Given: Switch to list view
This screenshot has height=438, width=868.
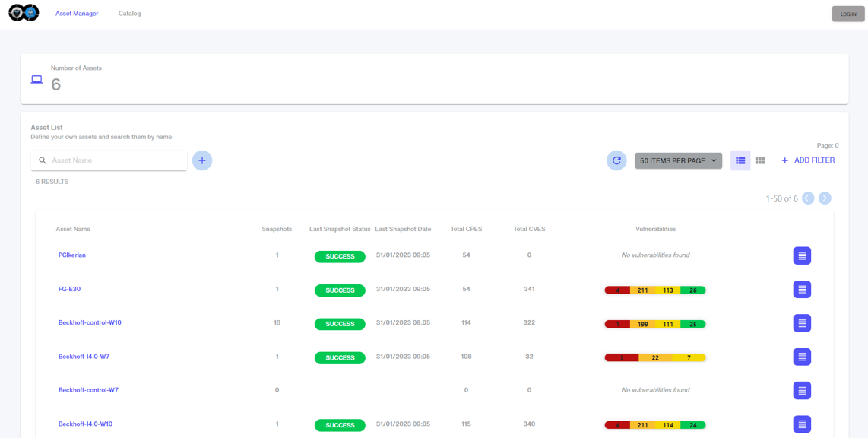Looking at the screenshot, I should [x=740, y=160].
